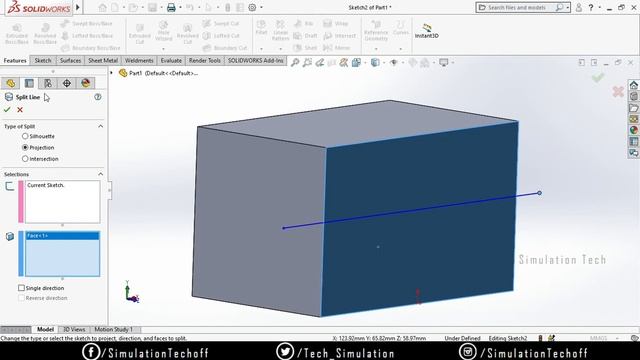Switch to the Surfaces tab
Screen dimensions: 640x360
70,60
